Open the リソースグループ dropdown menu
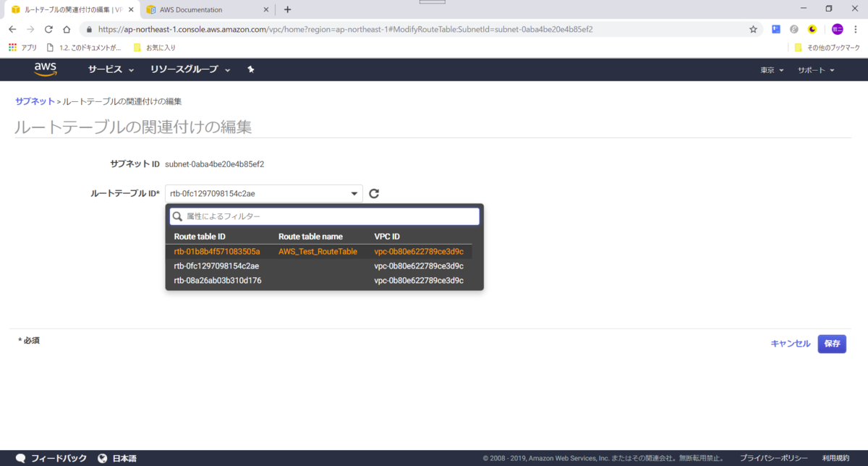 point(191,69)
